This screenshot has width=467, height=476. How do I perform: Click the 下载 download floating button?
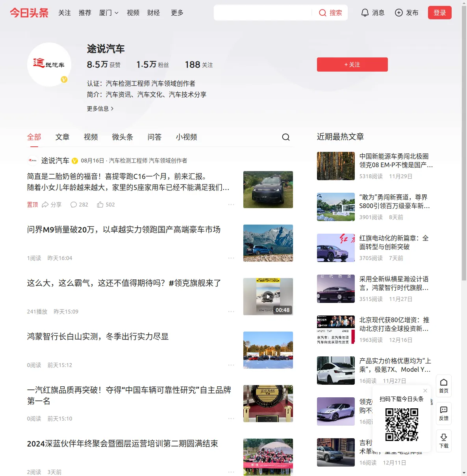point(444,441)
